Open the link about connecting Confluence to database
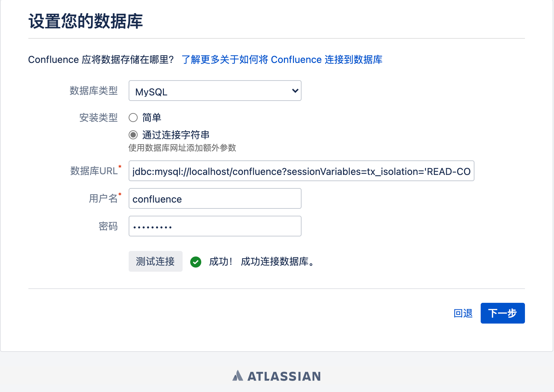This screenshot has height=392, width=554. pos(282,59)
